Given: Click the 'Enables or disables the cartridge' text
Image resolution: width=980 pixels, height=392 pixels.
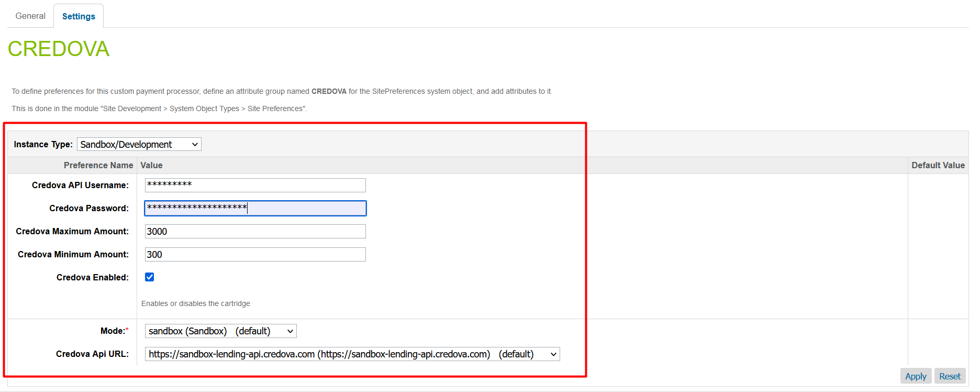Looking at the screenshot, I should (x=196, y=303).
